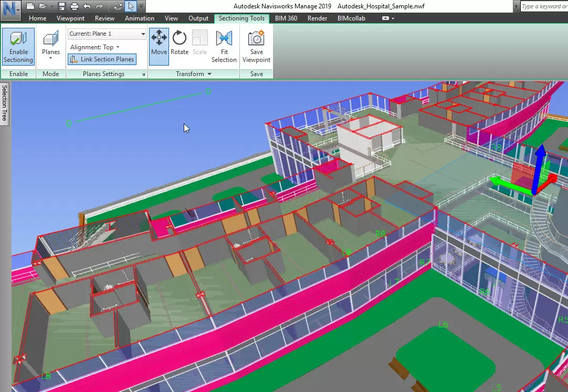Expand the Transform panel arrow
The image size is (568, 392).
[209, 75]
